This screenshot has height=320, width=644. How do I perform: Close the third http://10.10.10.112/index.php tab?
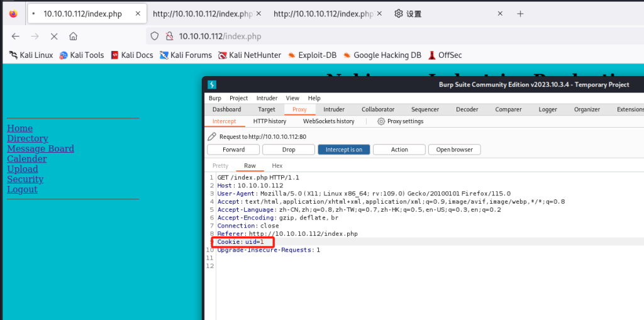(x=379, y=14)
